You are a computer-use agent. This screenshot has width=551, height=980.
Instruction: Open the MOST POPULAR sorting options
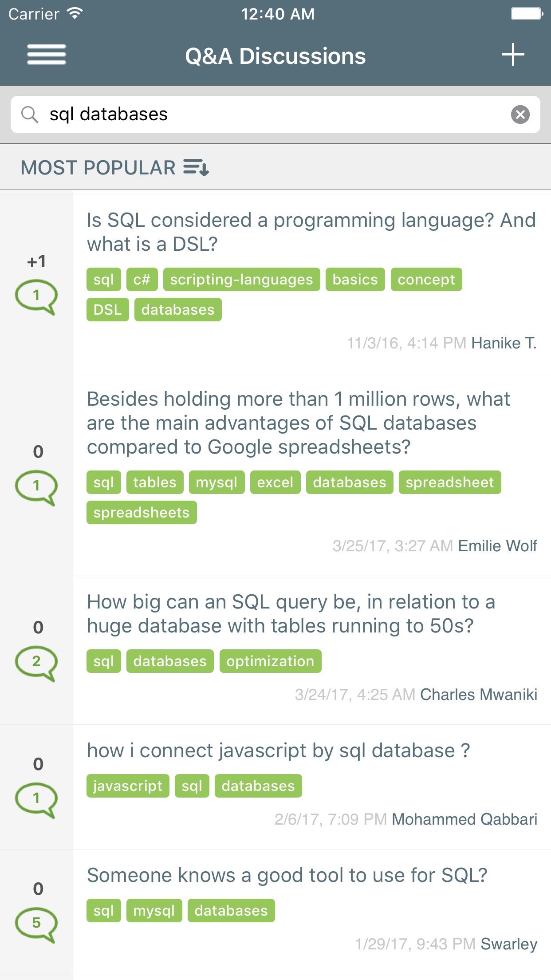(x=98, y=168)
